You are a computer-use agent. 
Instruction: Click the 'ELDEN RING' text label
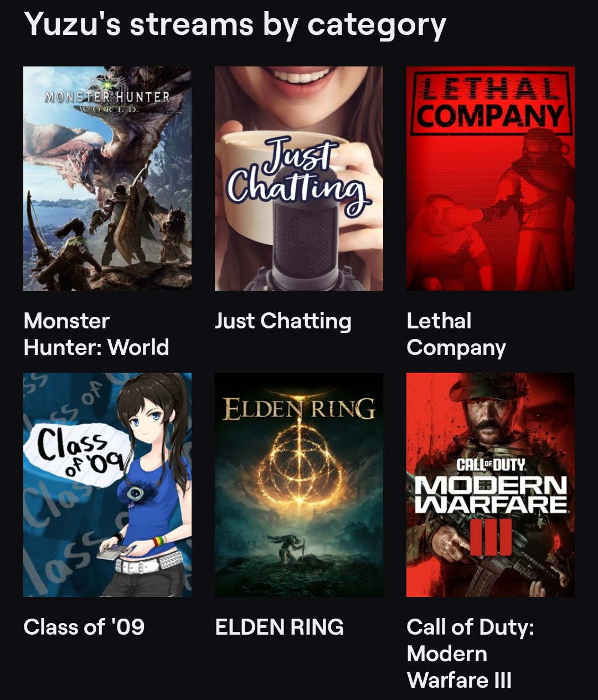pos(280,627)
